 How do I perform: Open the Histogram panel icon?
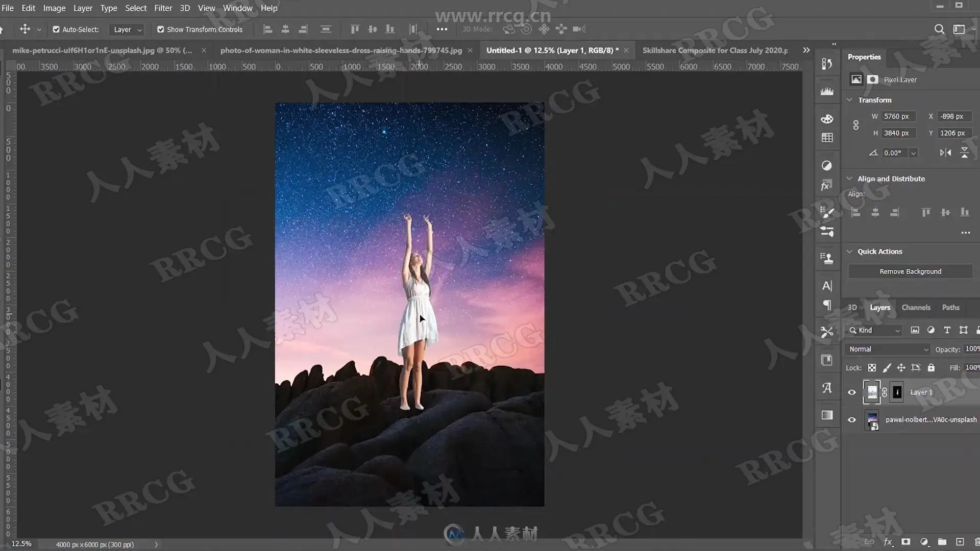827,91
